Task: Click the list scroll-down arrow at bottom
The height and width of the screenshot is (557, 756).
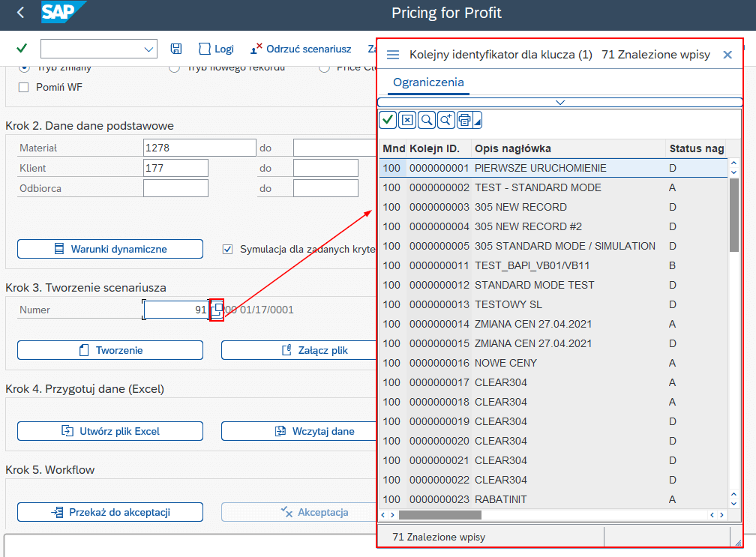Action: (x=733, y=504)
